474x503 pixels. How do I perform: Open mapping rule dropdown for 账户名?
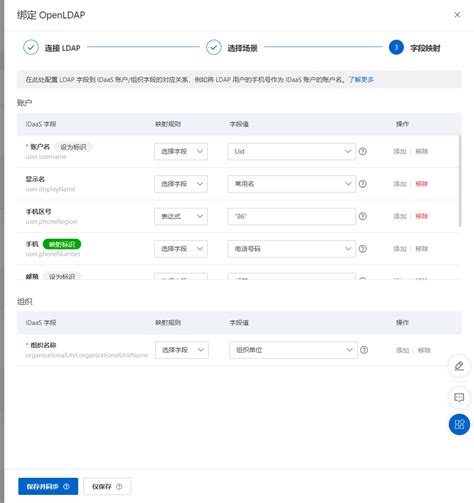[x=181, y=152]
